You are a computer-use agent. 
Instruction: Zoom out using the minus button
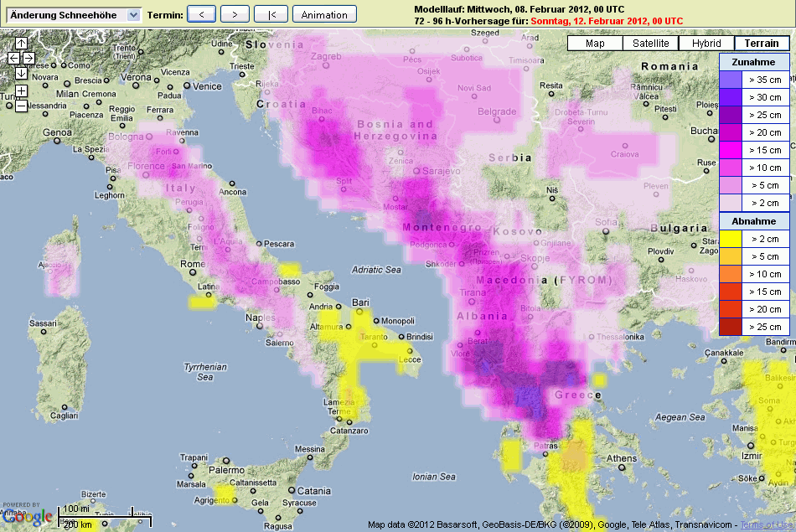tap(21, 106)
